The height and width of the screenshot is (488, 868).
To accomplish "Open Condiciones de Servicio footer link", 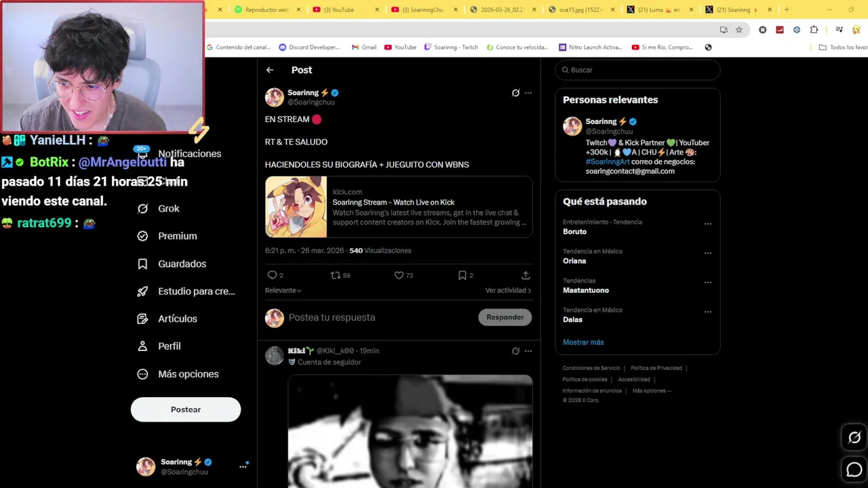I will click(591, 368).
